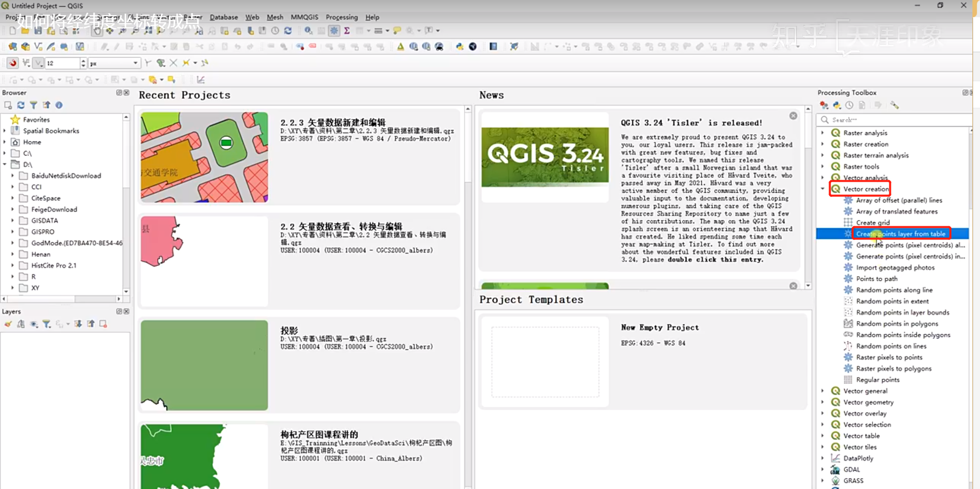This screenshot has width=980, height=489.
Task: Open Scripts python icon in Processing Toolbox
Action: 837,105
